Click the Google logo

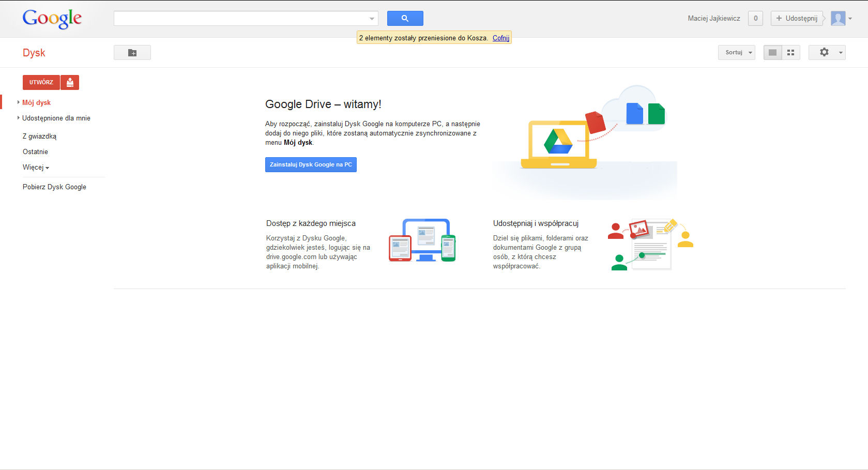(52, 19)
